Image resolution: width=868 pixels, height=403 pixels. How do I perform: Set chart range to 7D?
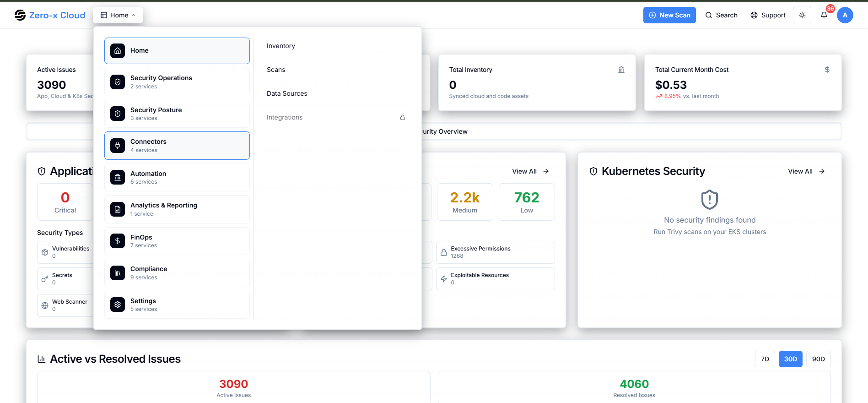click(765, 359)
